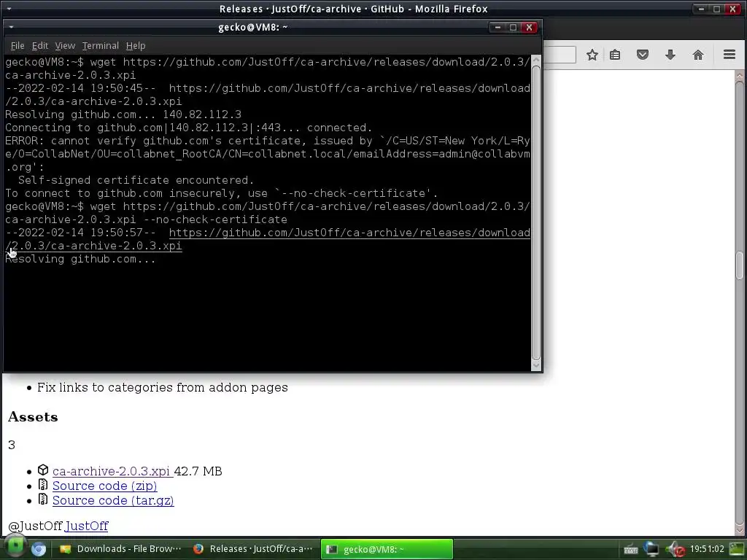
Task: Open the terminal View menu
Action: tap(65, 46)
